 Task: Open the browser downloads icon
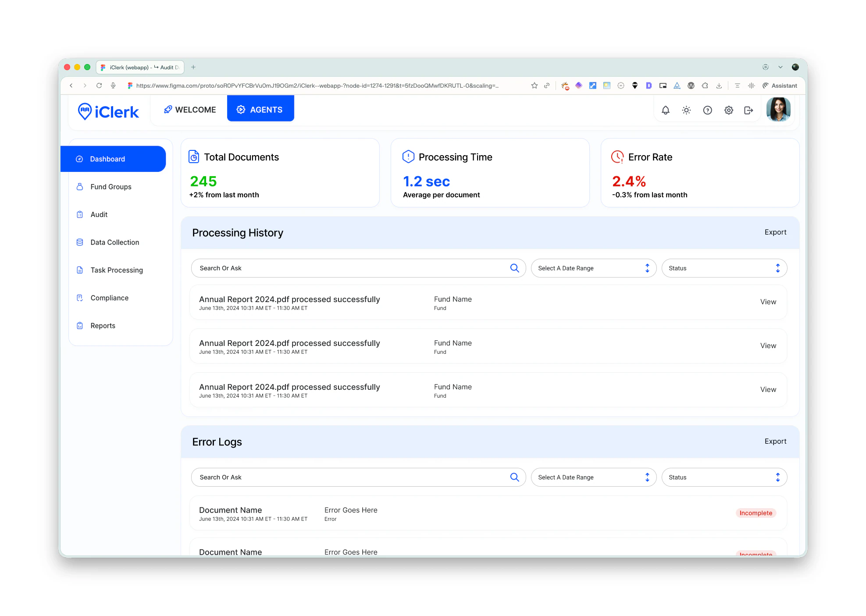tap(719, 85)
